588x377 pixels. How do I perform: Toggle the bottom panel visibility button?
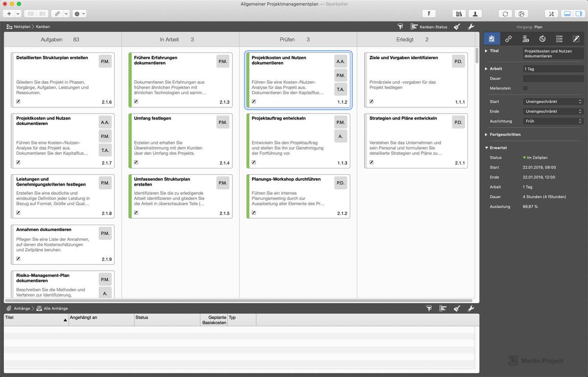[567, 14]
